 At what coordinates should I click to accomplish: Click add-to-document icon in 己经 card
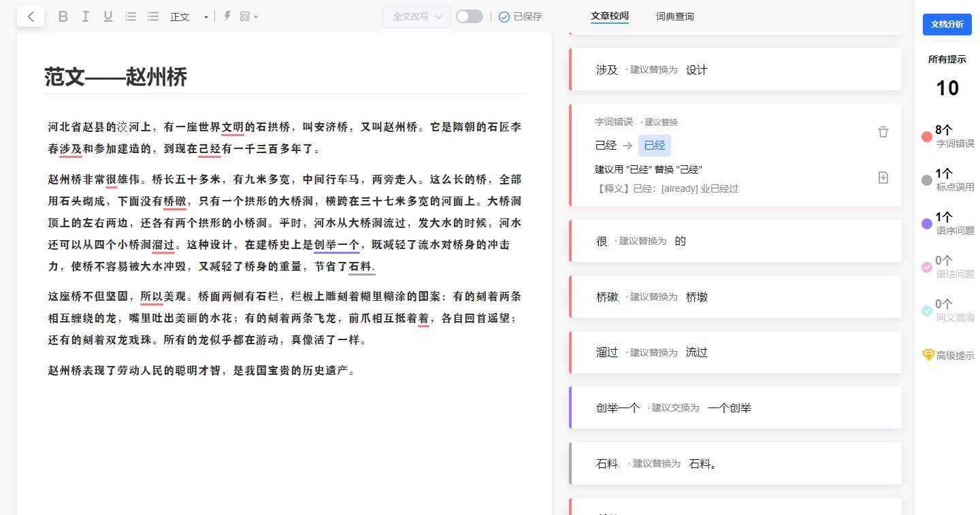click(x=883, y=178)
